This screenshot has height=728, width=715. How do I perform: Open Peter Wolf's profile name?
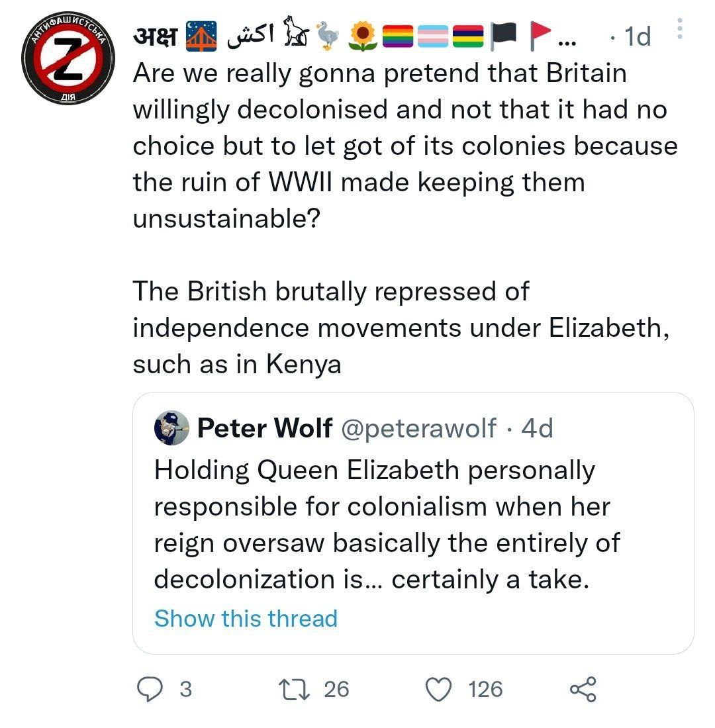(265, 428)
